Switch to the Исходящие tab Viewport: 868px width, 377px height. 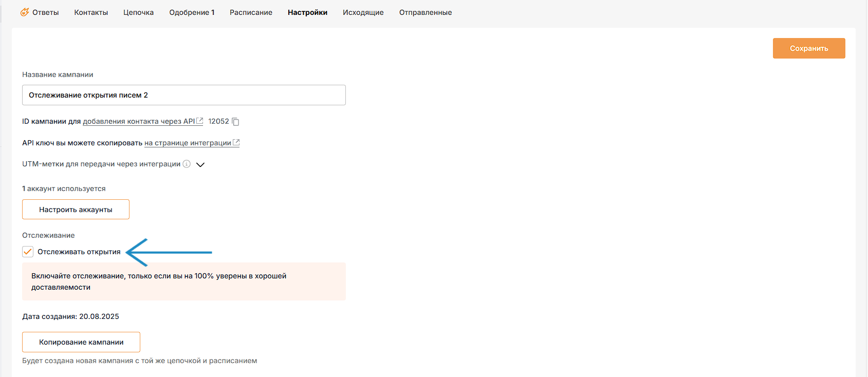point(363,12)
